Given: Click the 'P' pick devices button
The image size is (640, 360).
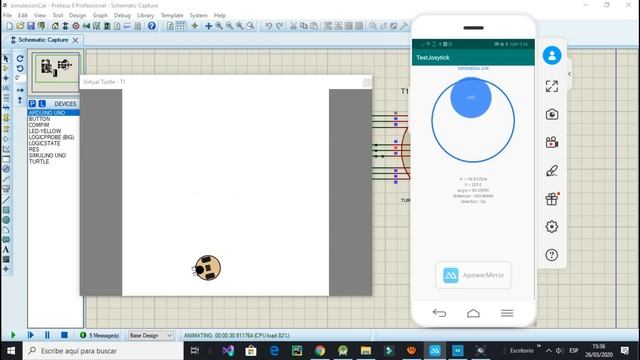Looking at the screenshot, I should 32,104.
